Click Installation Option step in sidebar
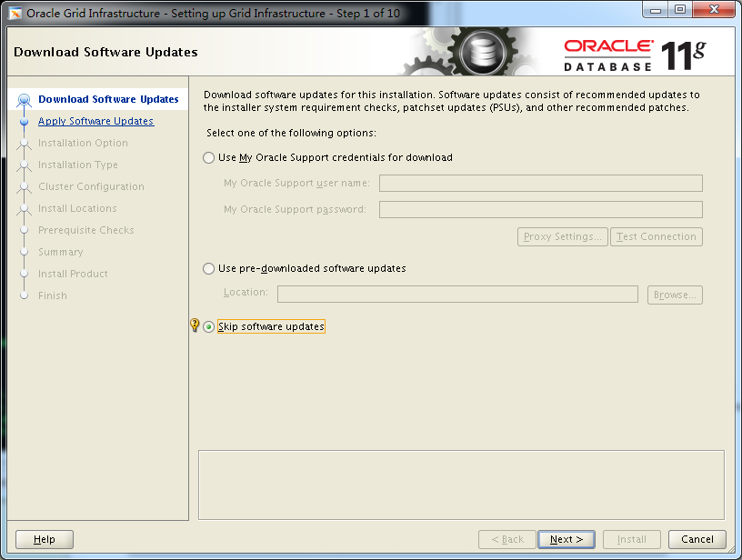742x560 pixels. [x=83, y=143]
